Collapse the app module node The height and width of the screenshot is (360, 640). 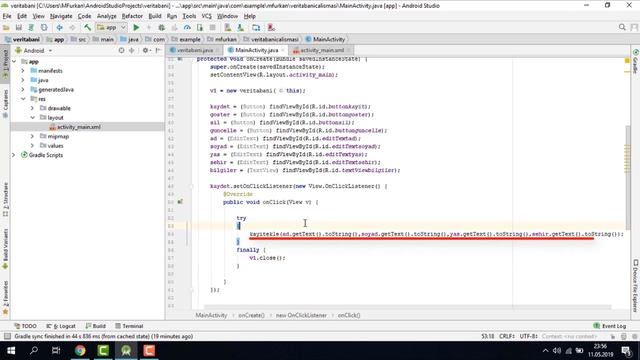click(14, 62)
